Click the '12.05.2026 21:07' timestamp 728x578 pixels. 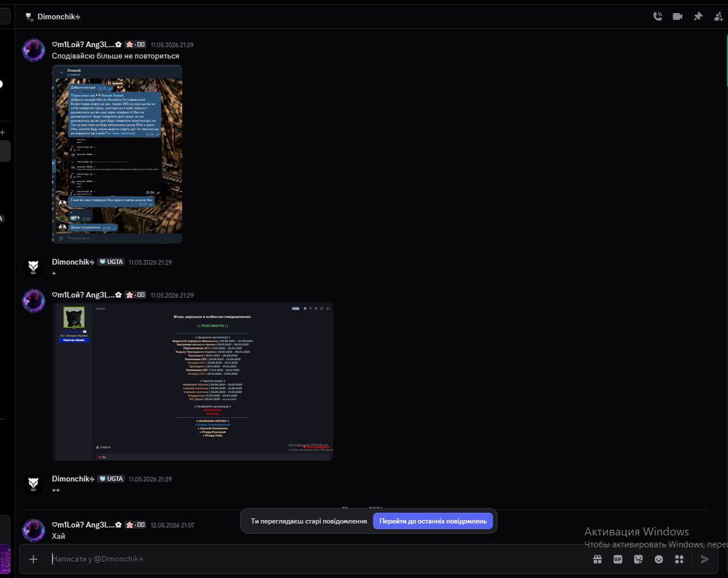coord(172,525)
